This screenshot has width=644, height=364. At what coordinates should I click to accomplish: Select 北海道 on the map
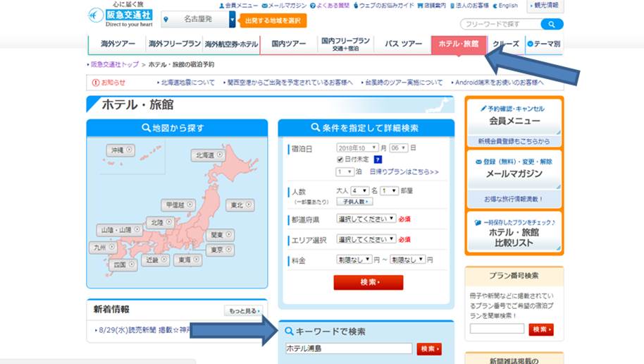tap(209, 155)
